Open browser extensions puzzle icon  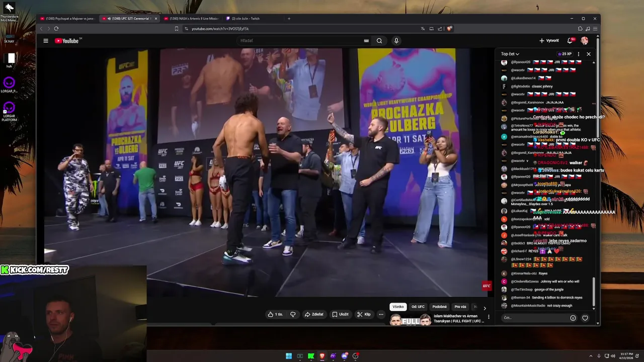click(x=580, y=29)
